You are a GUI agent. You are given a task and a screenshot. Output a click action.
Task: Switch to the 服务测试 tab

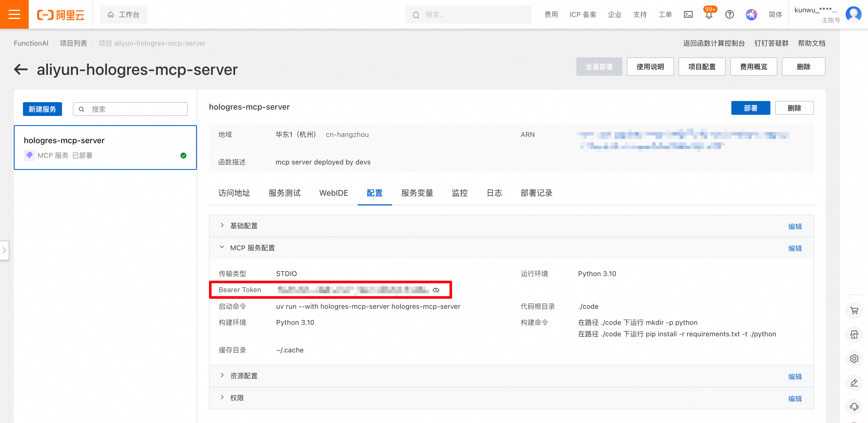click(x=284, y=193)
